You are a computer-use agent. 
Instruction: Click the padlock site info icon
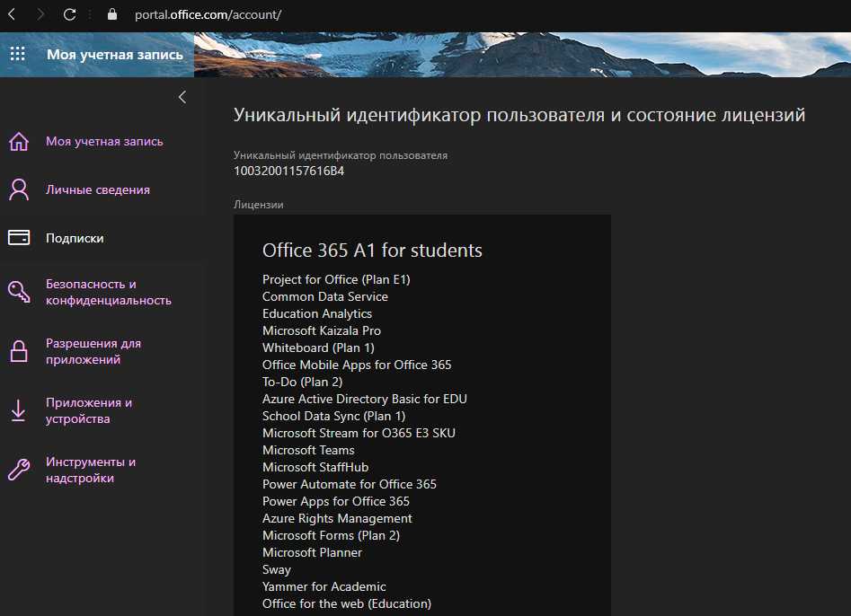[x=112, y=14]
